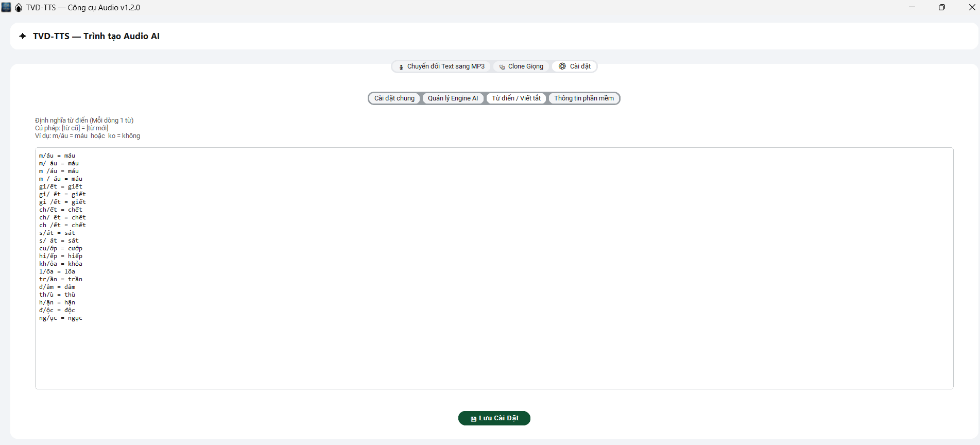980x445 pixels.
Task: Click the sparkle icon beside the TVD-TTS heading
Action: click(23, 36)
